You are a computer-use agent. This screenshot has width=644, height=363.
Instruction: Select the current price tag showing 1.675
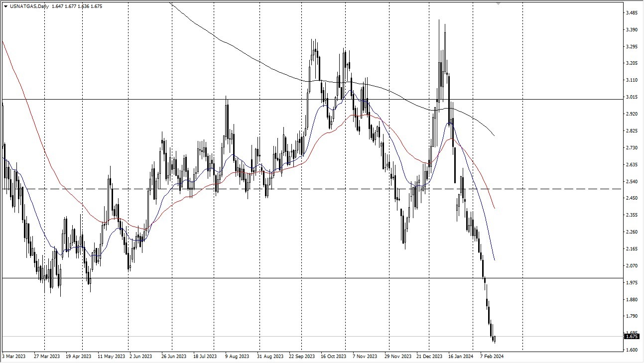click(632, 337)
